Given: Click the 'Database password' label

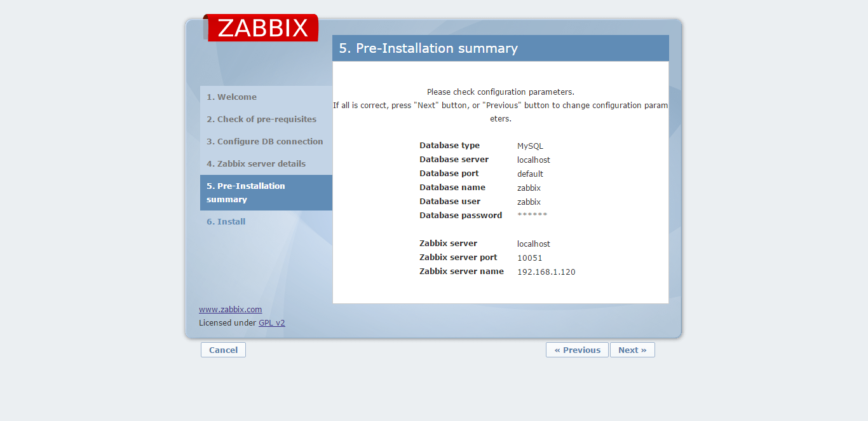Looking at the screenshot, I should click(461, 216).
